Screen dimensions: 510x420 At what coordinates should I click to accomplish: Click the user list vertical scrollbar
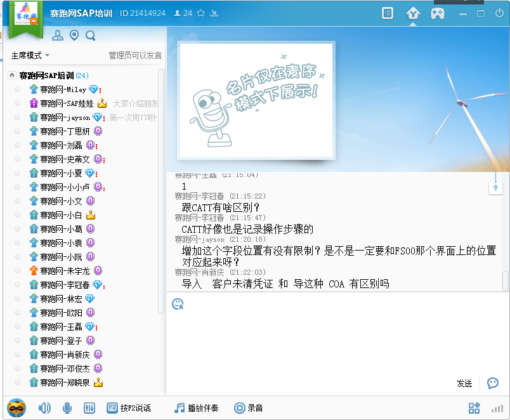point(161,192)
